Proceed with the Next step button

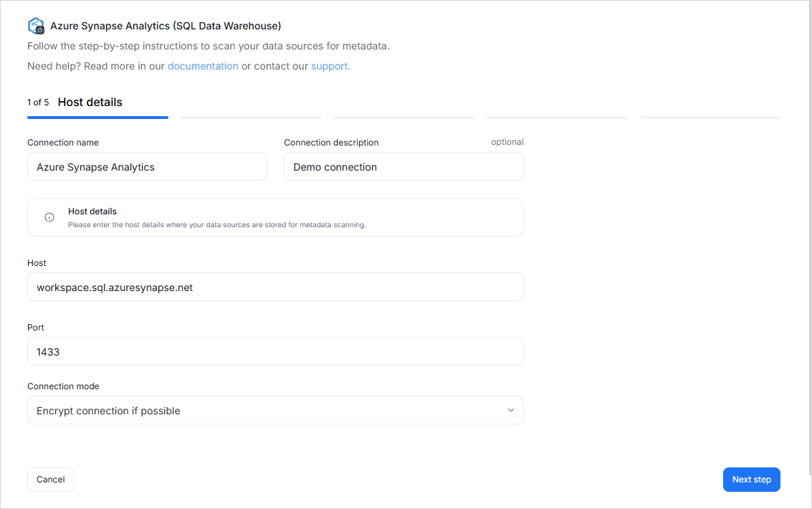[x=751, y=480]
